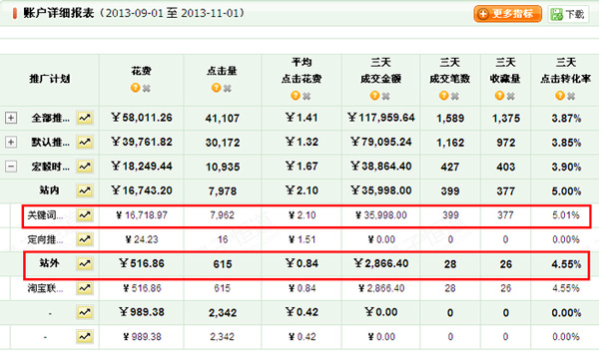Open trend chart icon for 淘宝联 row
The image size is (599, 364).
point(85,288)
